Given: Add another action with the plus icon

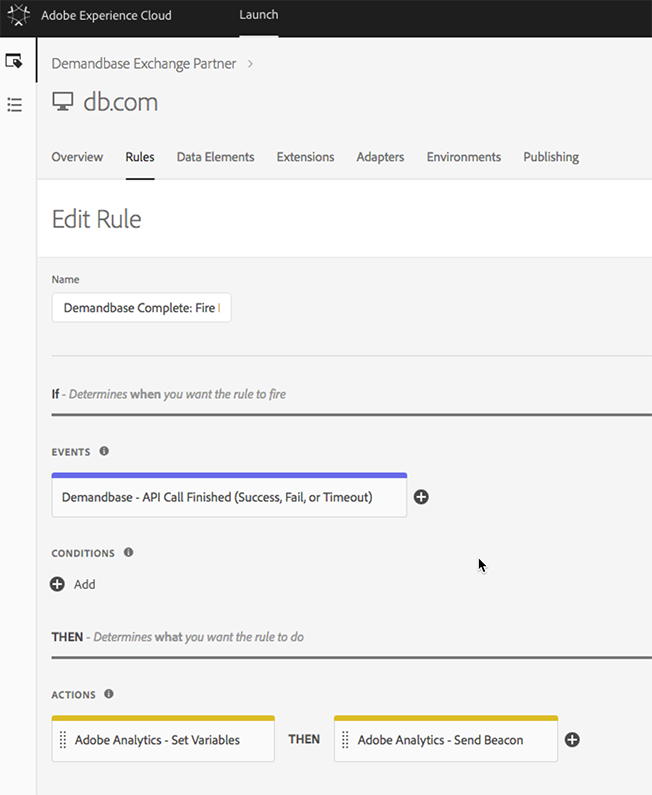Looking at the screenshot, I should [572, 740].
